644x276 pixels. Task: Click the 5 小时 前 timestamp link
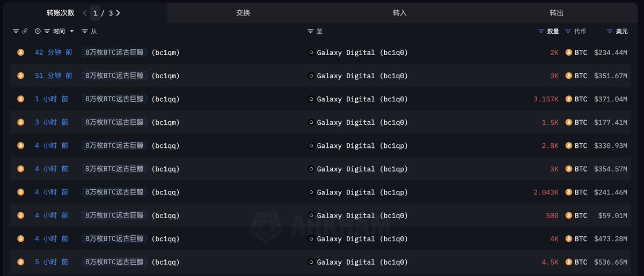(x=52, y=262)
